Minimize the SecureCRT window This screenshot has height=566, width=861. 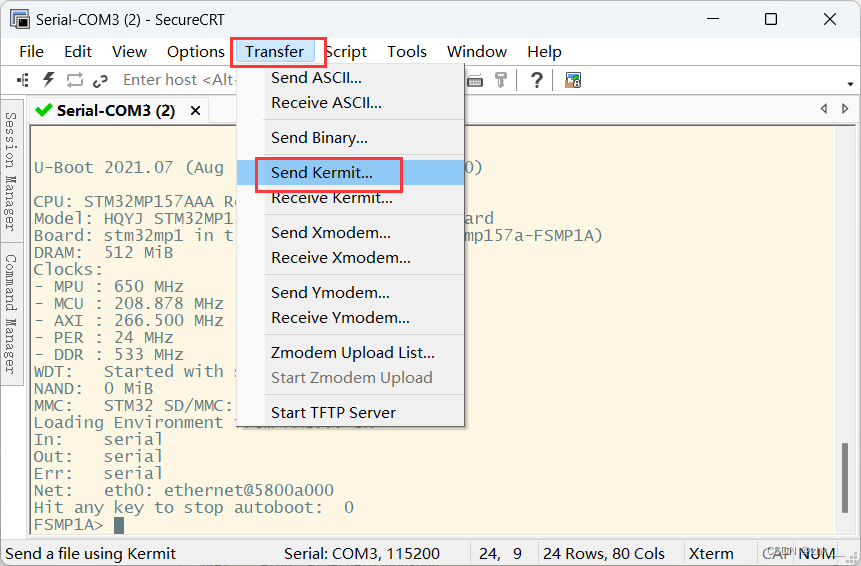coord(713,19)
